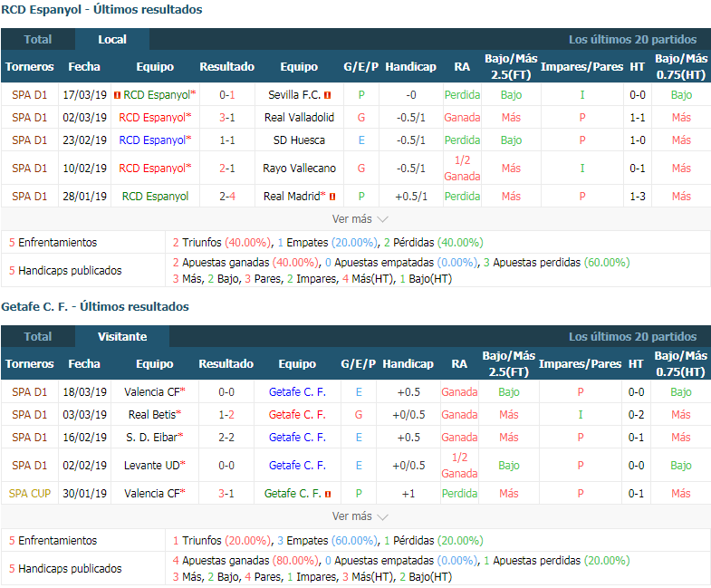Screen dimensions: 711x588
Task: Click 3 Empates (60.00%) summary for Getafe
Action: pyautogui.click(x=327, y=541)
